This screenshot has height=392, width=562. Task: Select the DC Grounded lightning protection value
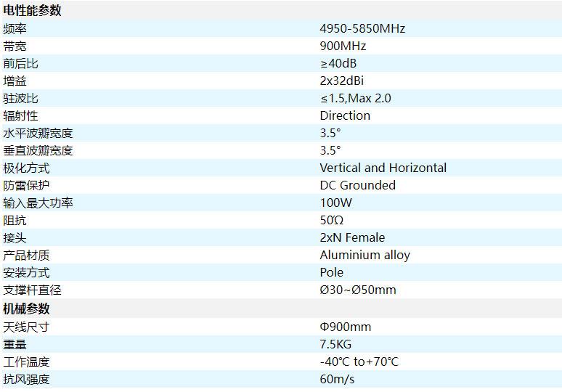(357, 186)
